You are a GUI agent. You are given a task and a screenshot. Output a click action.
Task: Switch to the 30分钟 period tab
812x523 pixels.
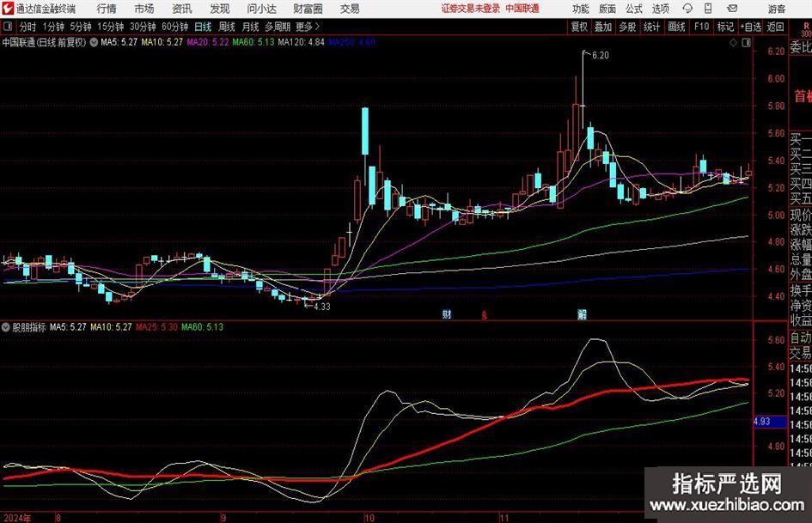[143, 27]
